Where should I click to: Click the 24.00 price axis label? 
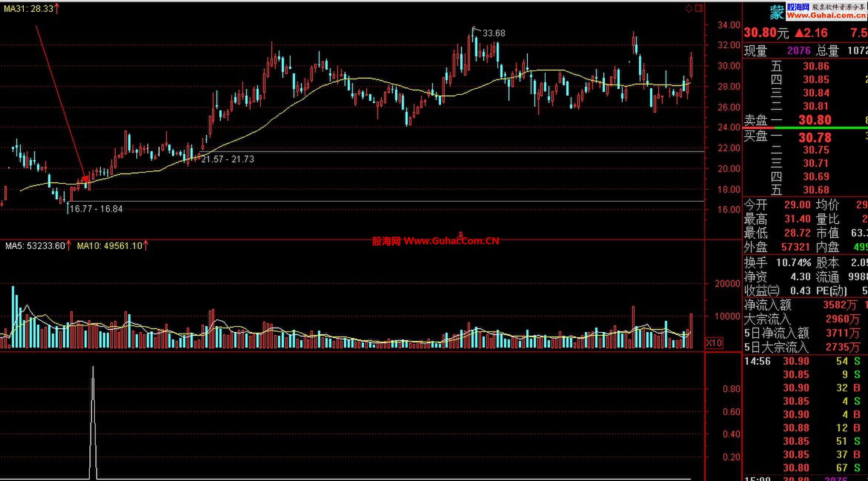coord(729,127)
